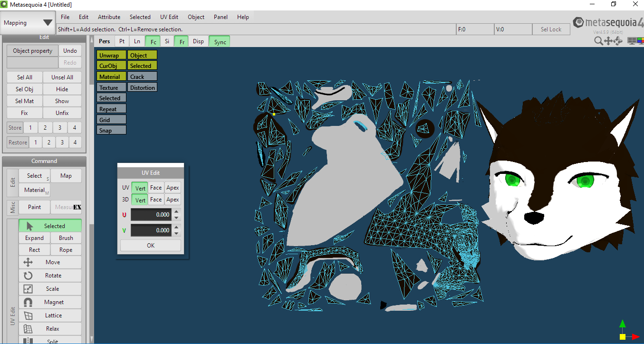Increase the U value with up arrow
The height and width of the screenshot is (344, 644).
pos(176,212)
